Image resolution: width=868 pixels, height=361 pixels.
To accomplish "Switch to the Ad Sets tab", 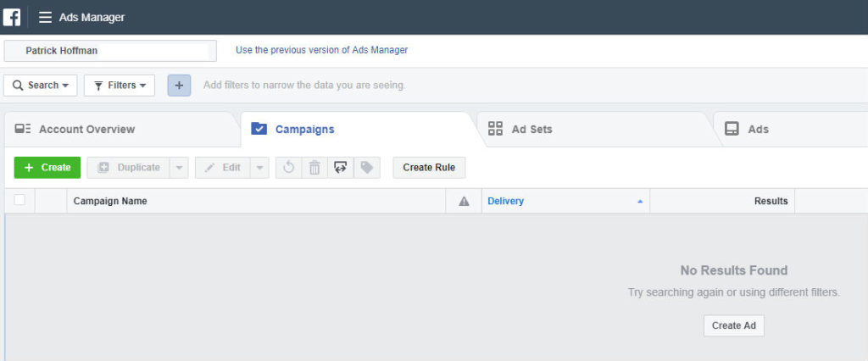I will [595, 130].
